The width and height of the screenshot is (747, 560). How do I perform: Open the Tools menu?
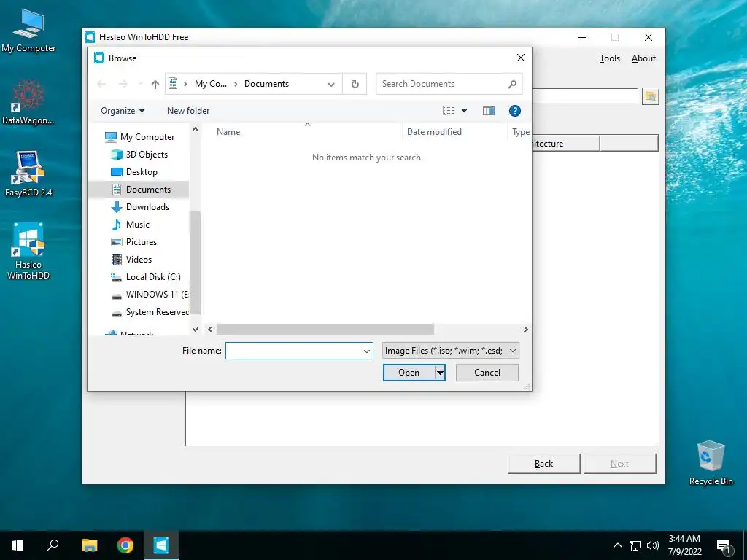[609, 58]
